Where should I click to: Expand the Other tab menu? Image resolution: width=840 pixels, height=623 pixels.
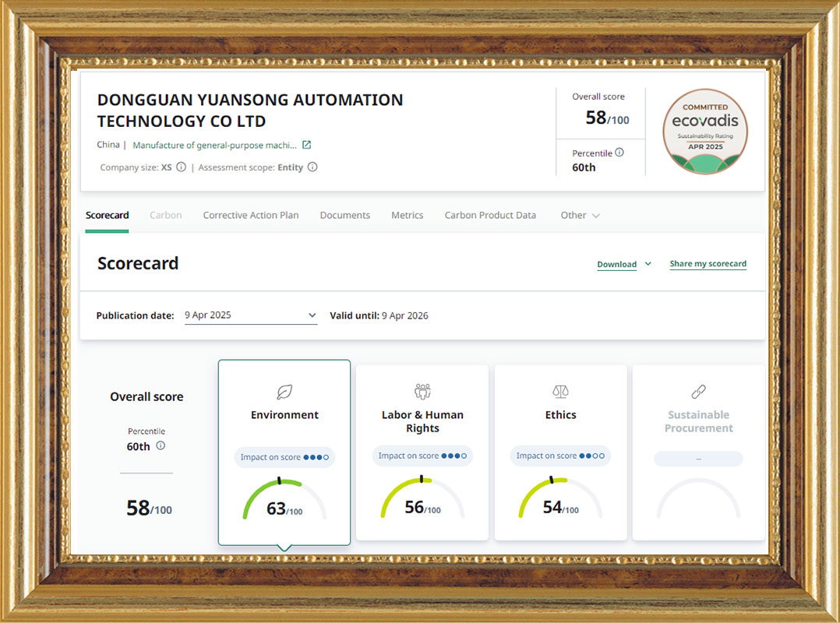click(x=581, y=215)
